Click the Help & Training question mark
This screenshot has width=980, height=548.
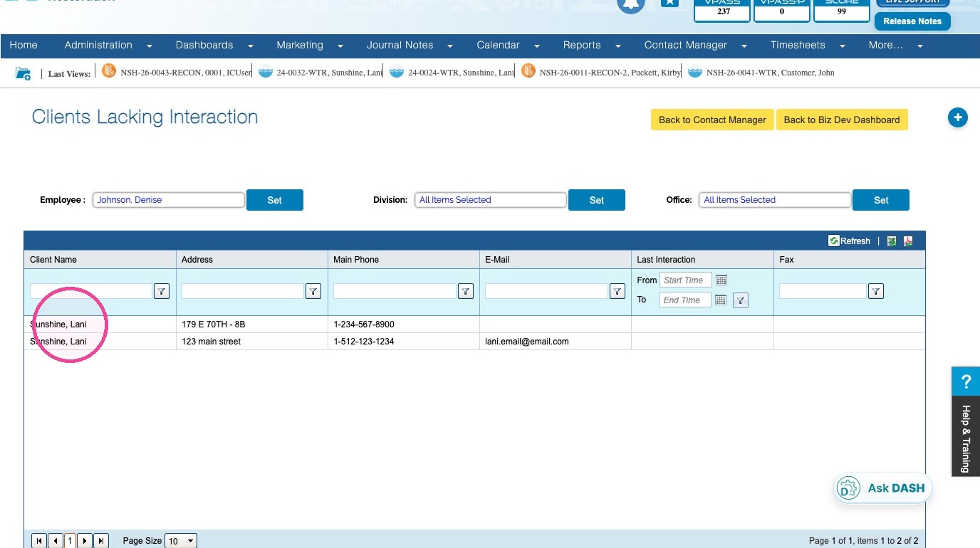966,381
